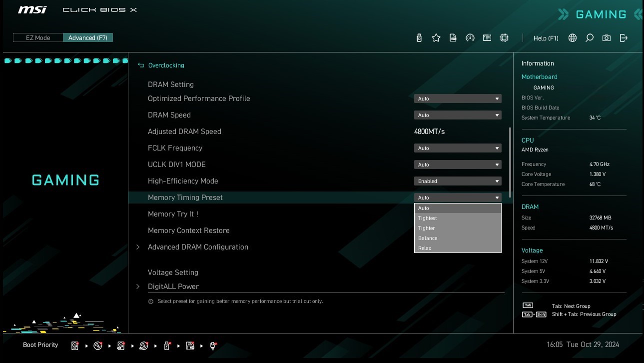Image resolution: width=644 pixels, height=363 pixels.
Task: Collapse the Memory Timing Preset dropdown
Action: click(458, 197)
